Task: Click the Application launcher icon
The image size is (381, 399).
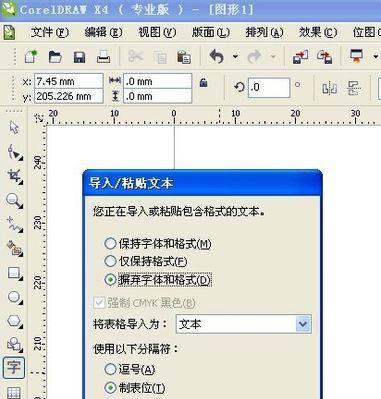Action: (x=356, y=56)
